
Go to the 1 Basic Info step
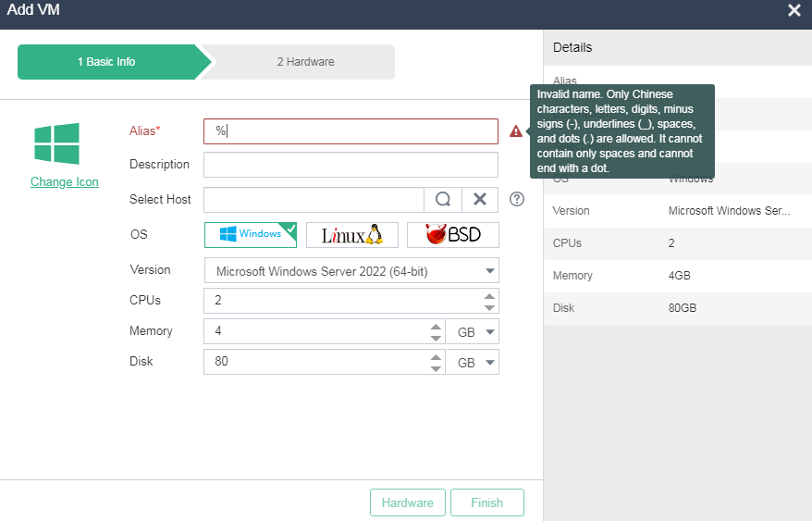pyautogui.click(x=106, y=62)
